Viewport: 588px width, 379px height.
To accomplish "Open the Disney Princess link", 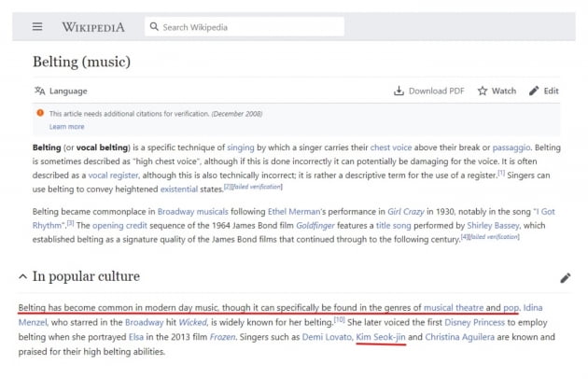I will coord(474,322).
